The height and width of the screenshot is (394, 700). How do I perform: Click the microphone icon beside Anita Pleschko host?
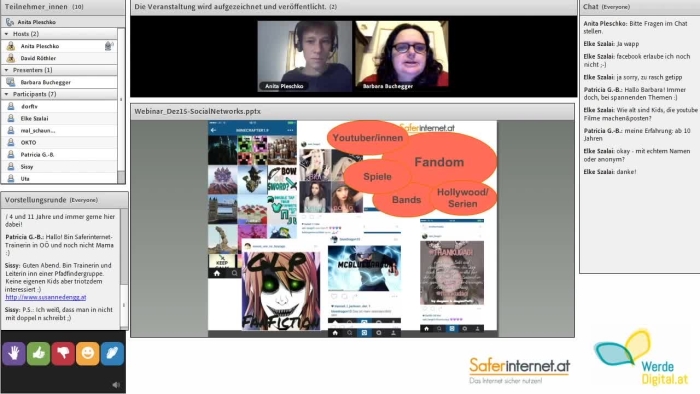pyautogui.click(x=108, y=46)
